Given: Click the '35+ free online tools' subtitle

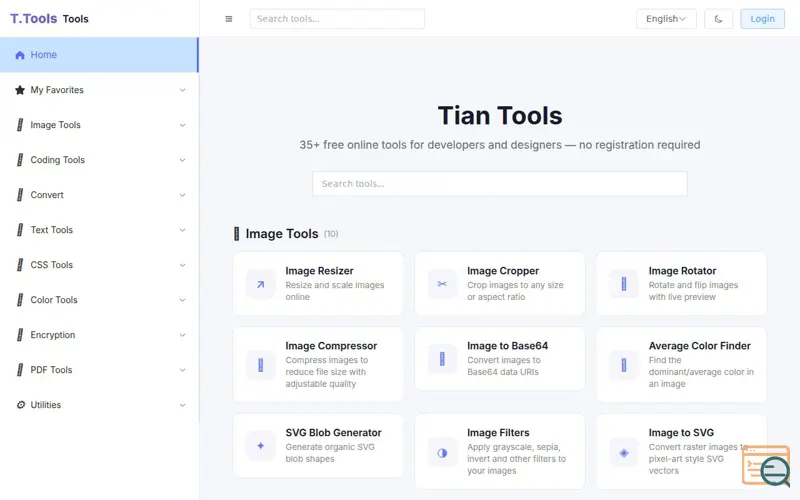Looking at the screenshot, I should coord(500,145).
